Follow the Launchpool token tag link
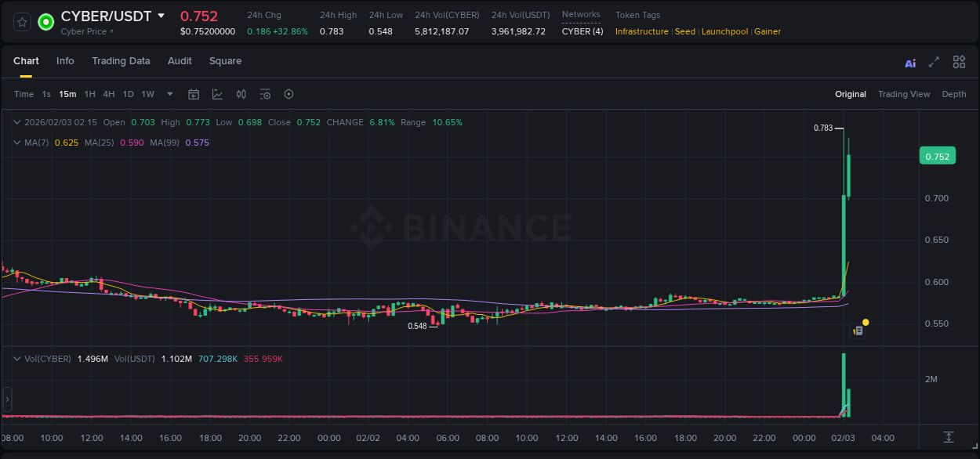 (724, 31)
